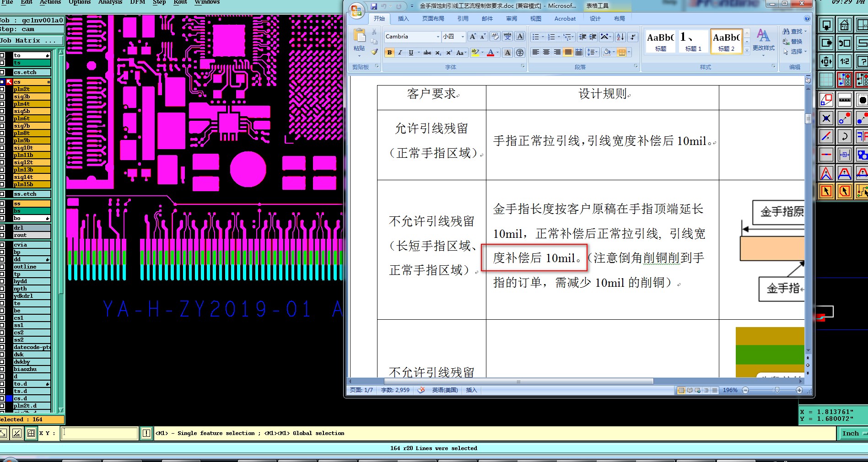
Task: Click the save icon in Word quick access toolbar
Action: 374,6
